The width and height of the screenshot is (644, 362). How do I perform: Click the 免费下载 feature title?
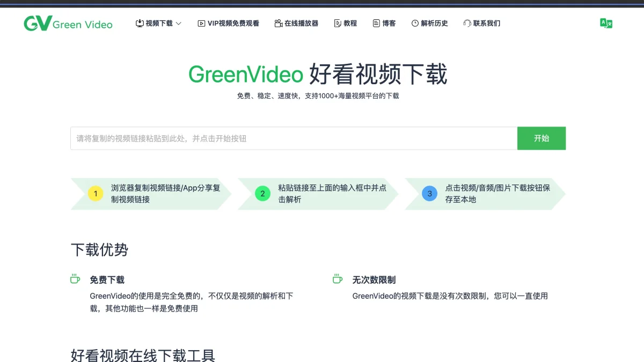click(x=107, y=280)
